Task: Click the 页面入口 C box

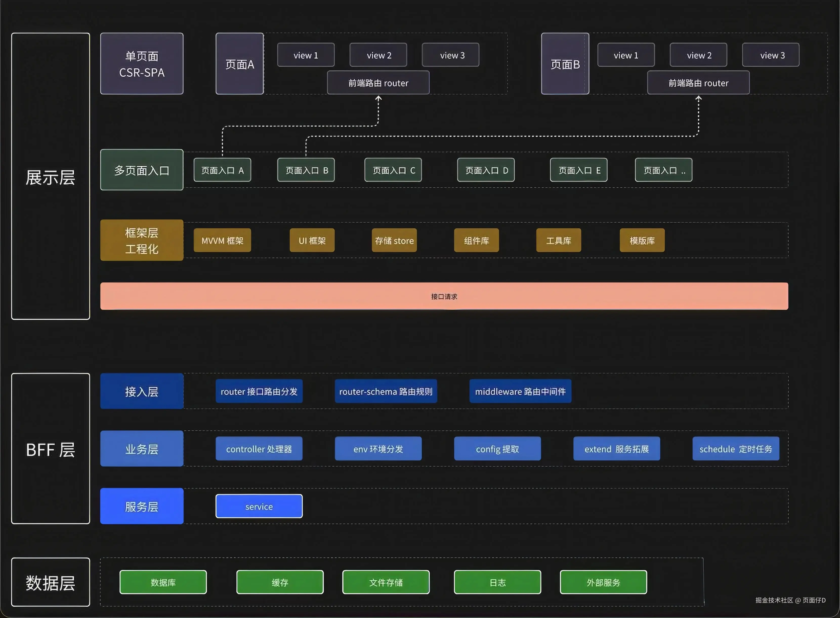Action: (393, 170)
